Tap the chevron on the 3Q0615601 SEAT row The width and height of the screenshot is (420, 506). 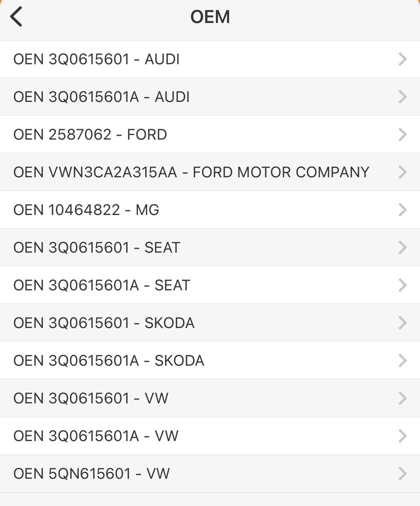pos(403,248)
